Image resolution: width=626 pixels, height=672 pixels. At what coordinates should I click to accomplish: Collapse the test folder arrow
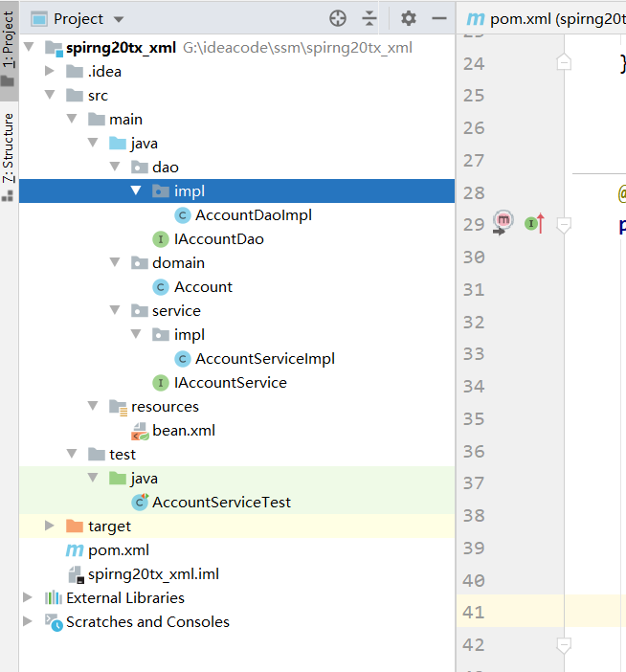tap(72, 454)
